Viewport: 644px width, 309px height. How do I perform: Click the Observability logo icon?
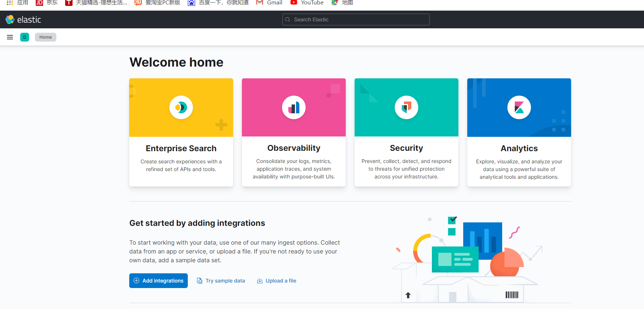click(x=294, y=107)
